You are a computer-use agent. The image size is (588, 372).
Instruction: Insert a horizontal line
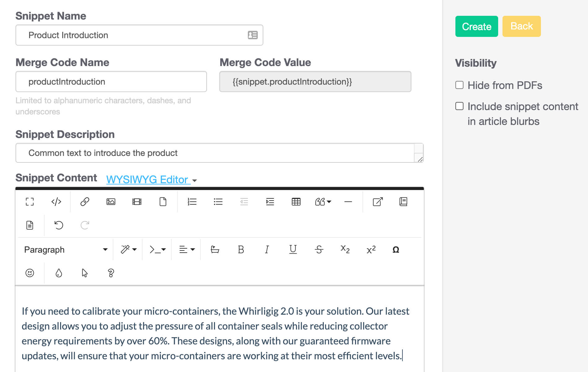tap(348, 202)
